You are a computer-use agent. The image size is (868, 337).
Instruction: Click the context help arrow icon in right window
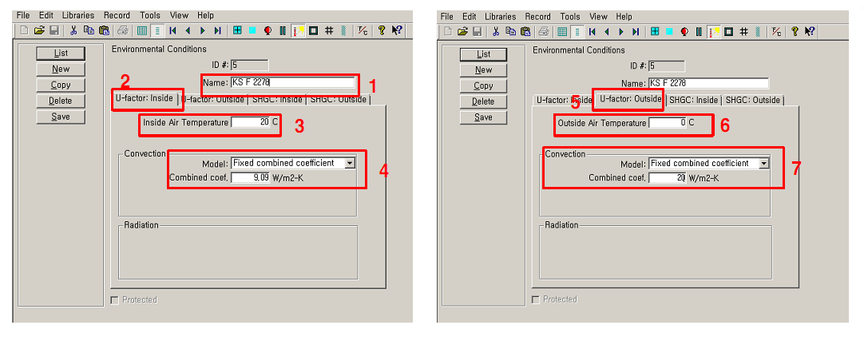point(810,31)
